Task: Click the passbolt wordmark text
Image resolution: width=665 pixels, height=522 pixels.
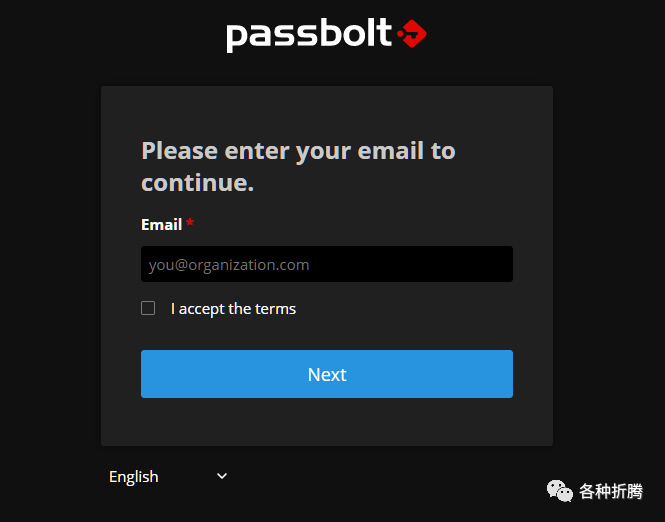Action: coord(308,35)
